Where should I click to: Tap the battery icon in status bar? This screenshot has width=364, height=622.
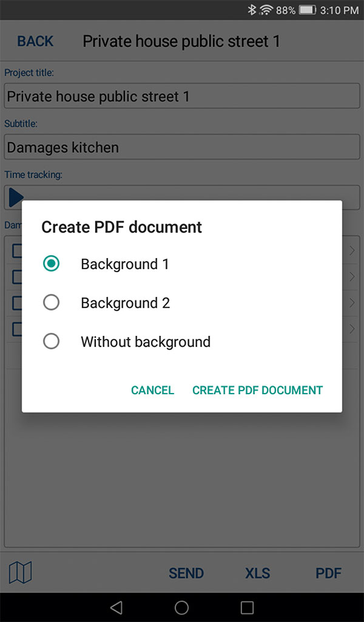308,10
